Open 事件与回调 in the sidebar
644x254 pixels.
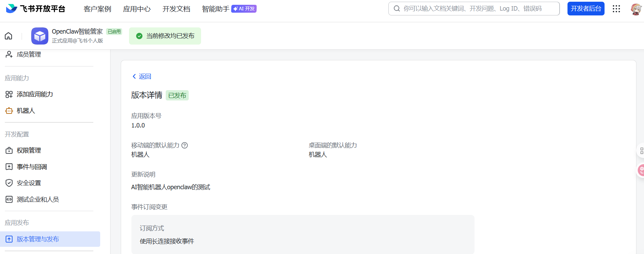(32, 167)
